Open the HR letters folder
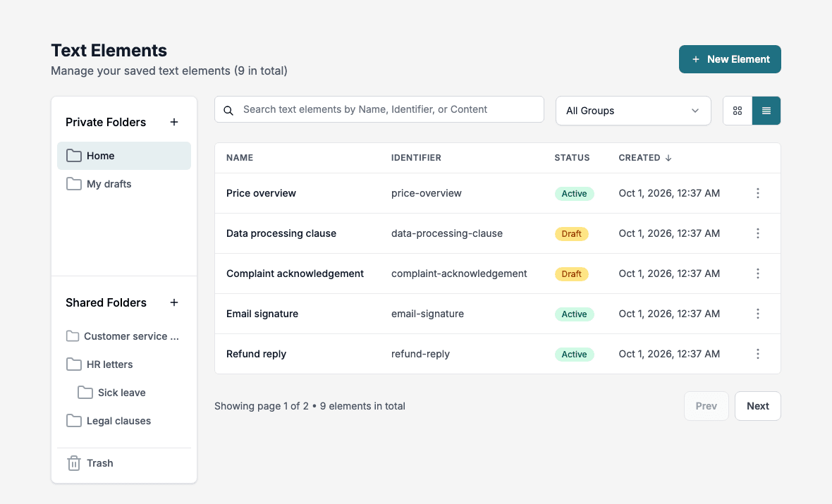Image resolution: width=832 pixels, height=504 pixels. click(x=124, y=364)
